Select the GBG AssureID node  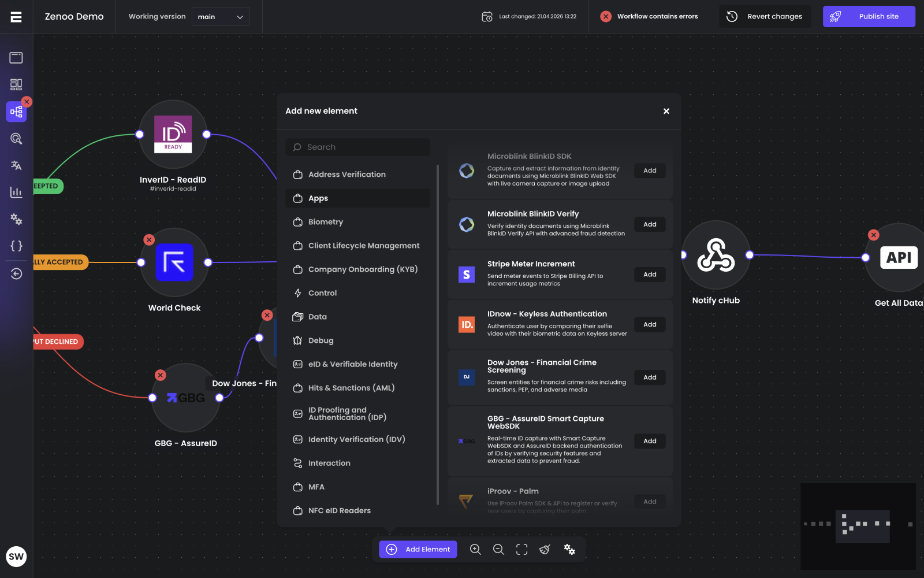coord(186,398)
